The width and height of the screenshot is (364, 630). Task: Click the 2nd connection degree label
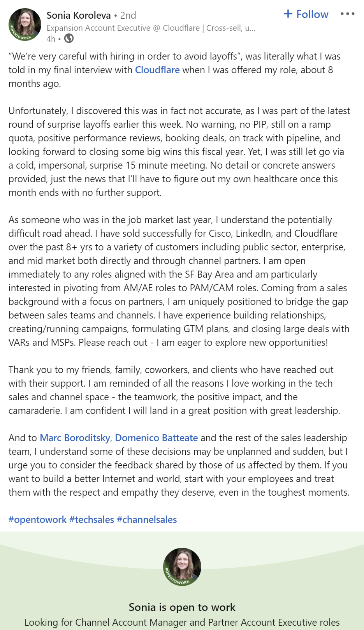pyautogui.click(x=128, y=15)
